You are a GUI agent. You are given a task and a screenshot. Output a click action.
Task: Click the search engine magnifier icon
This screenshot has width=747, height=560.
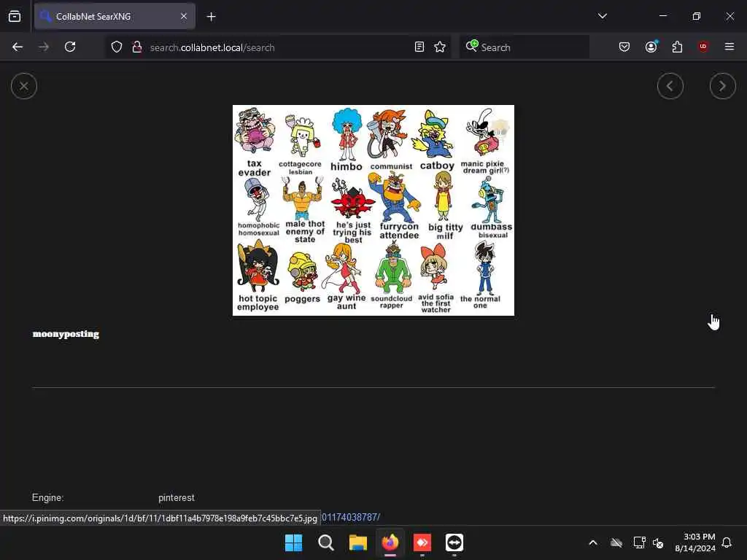click(x=472, y=46)
